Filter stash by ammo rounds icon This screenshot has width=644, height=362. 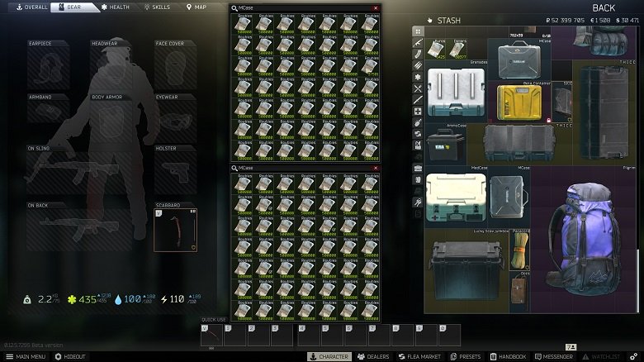coord(418,65)
